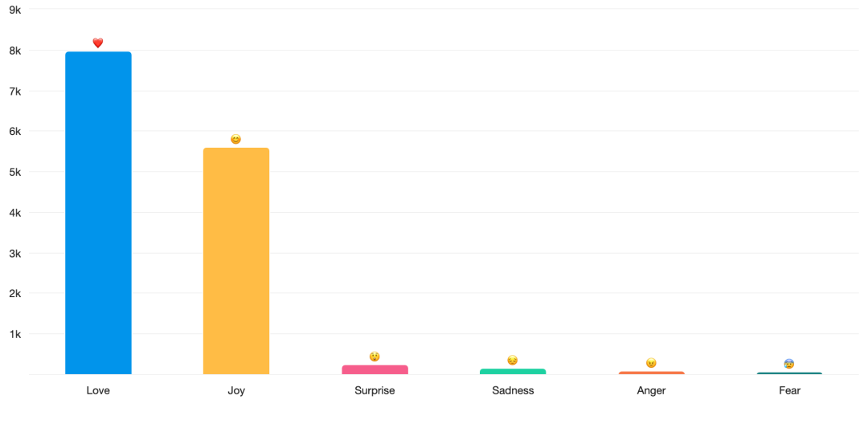Click the Love x-axis label
This screenshot has height=424, width=868.
(98, 391)
